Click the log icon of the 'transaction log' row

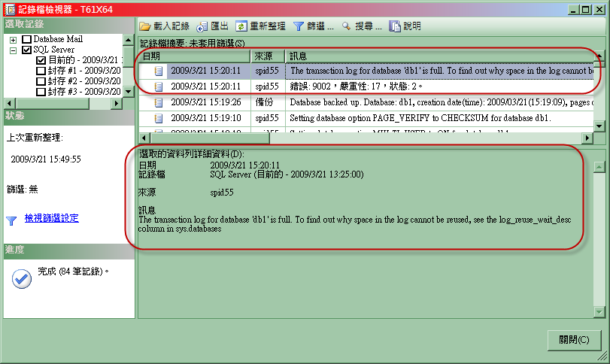click(159, 71)
